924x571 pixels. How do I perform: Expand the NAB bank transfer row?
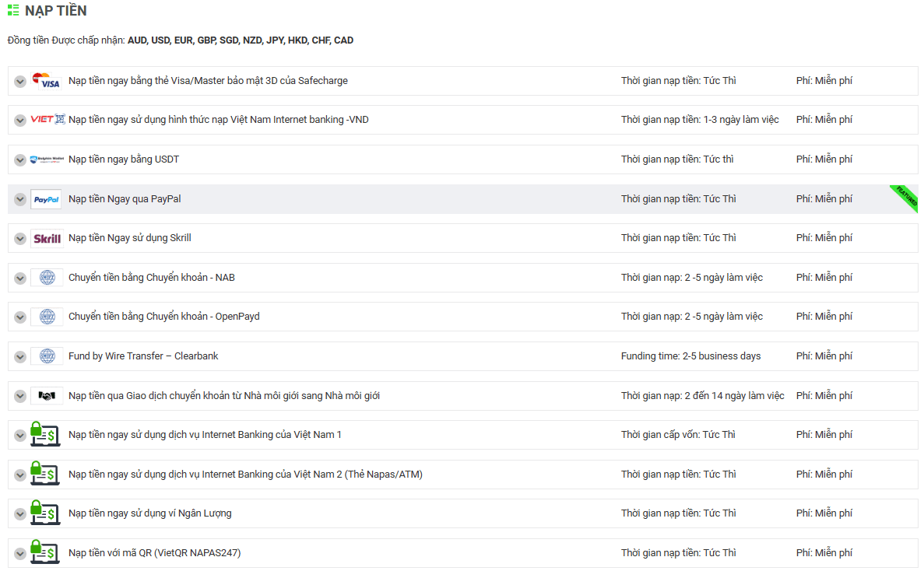[x=20, y=278]
